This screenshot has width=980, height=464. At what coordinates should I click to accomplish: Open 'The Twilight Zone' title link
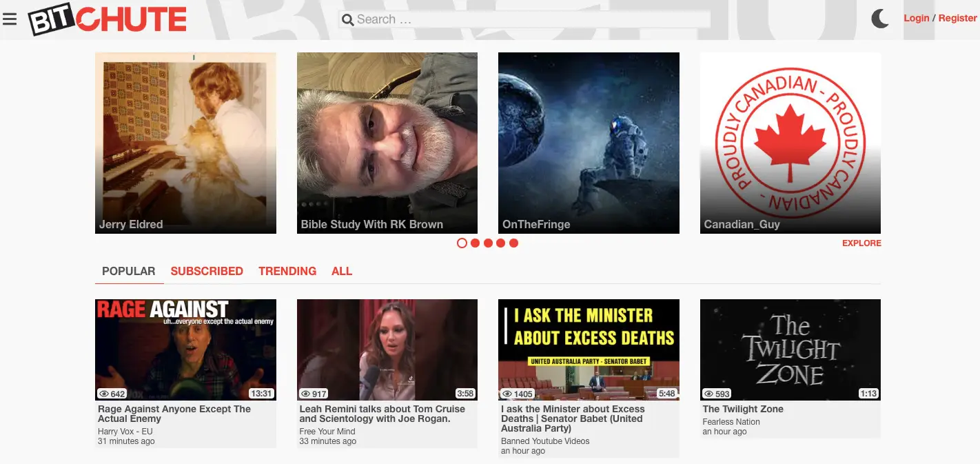743,409
